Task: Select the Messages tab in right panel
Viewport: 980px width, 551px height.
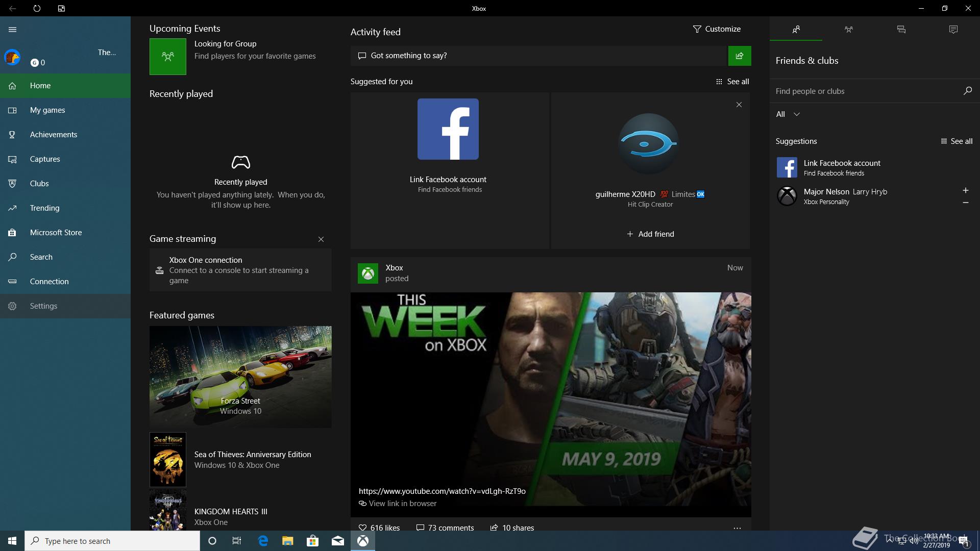Action: click(x=901, y=30)
